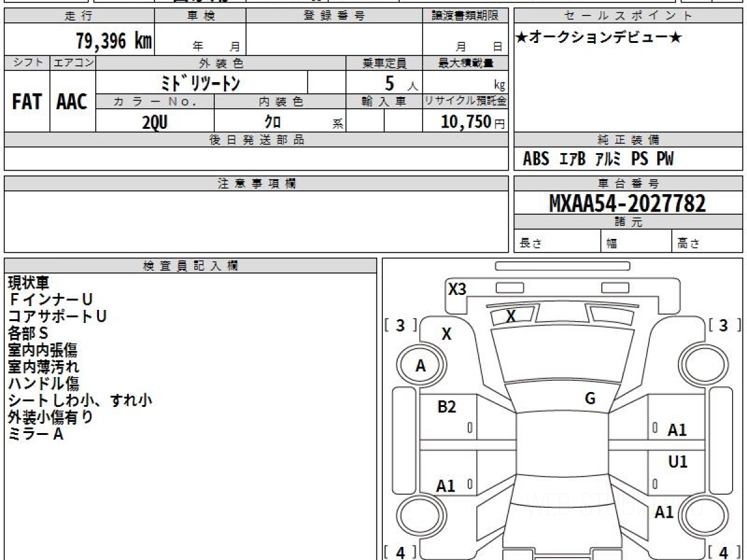Select the empty max load field showing kg

click(x=465, y=82)
